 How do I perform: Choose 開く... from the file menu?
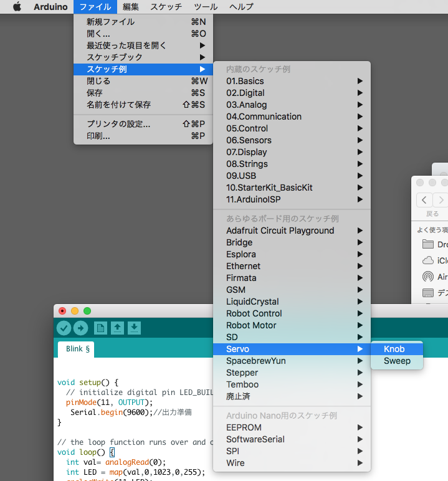tap(143, 34)
